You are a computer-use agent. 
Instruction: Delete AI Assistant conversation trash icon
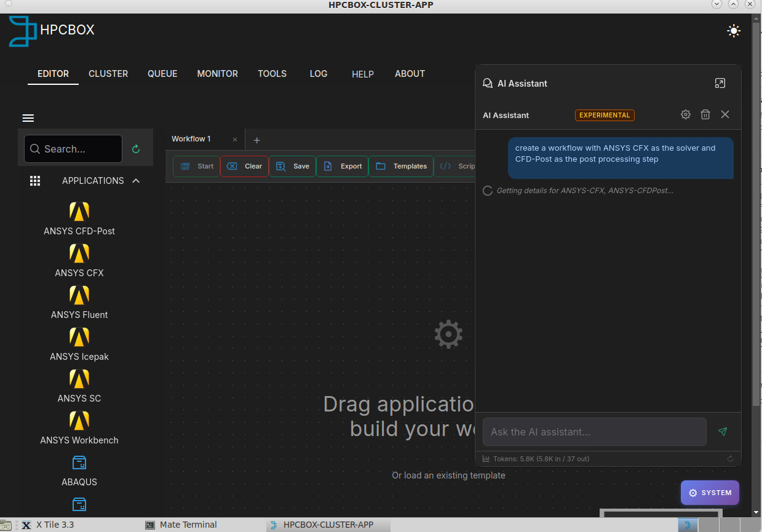pyautogui.click(x=705, y=114)
